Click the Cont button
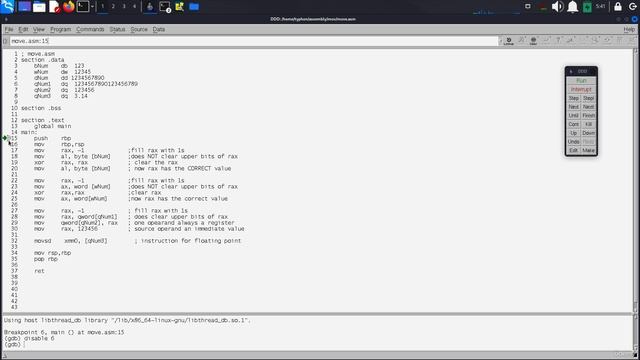Screen dimensions: 640x360 pos(573,124)
